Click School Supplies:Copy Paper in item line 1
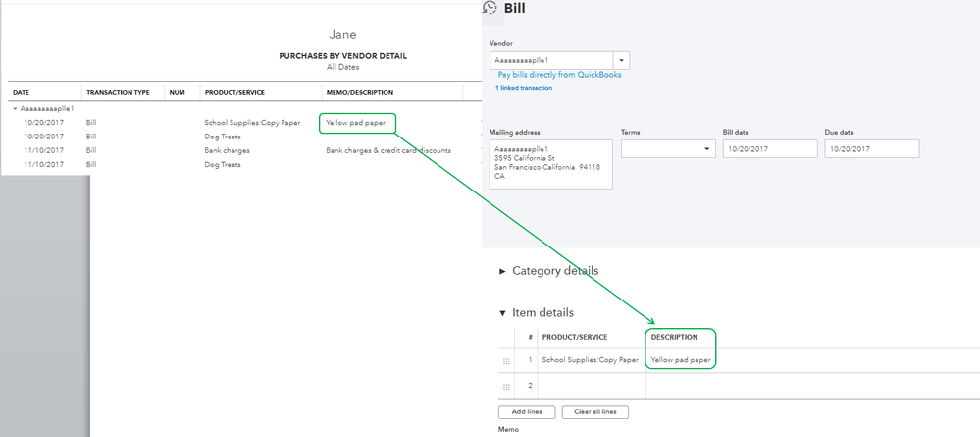Viewport: 980px width, 437px height. coord(590,360)
